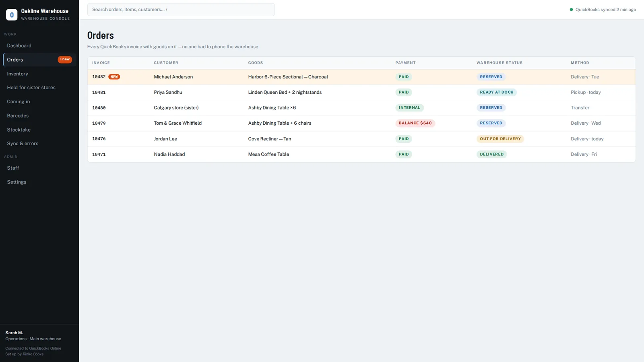Open invoice 10480

click(99, 108)
